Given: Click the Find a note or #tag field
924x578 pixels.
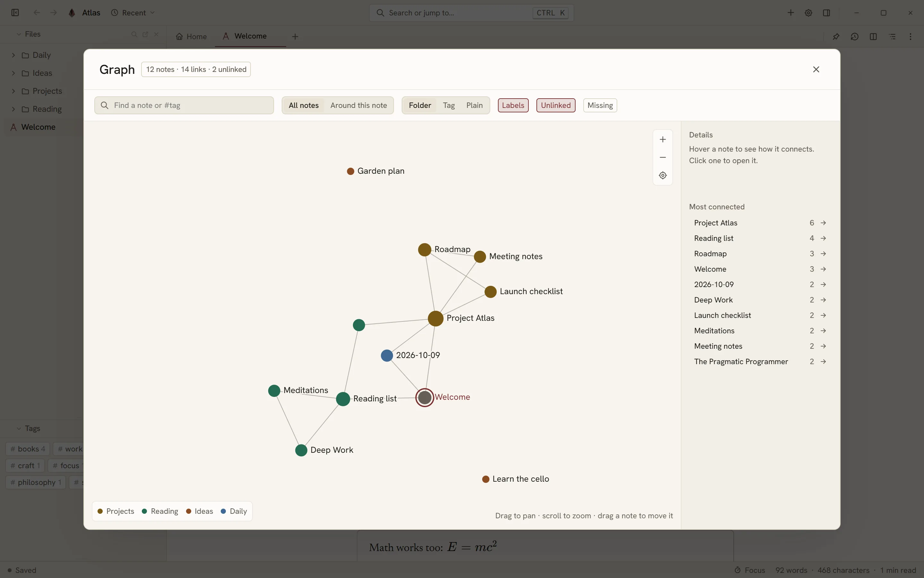Looking at the screenshot, I should [x=184, y=106].
